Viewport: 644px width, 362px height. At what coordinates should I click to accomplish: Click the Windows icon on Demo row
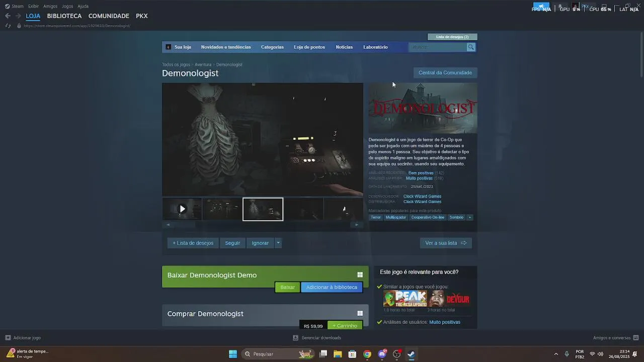tap(360, 275)
